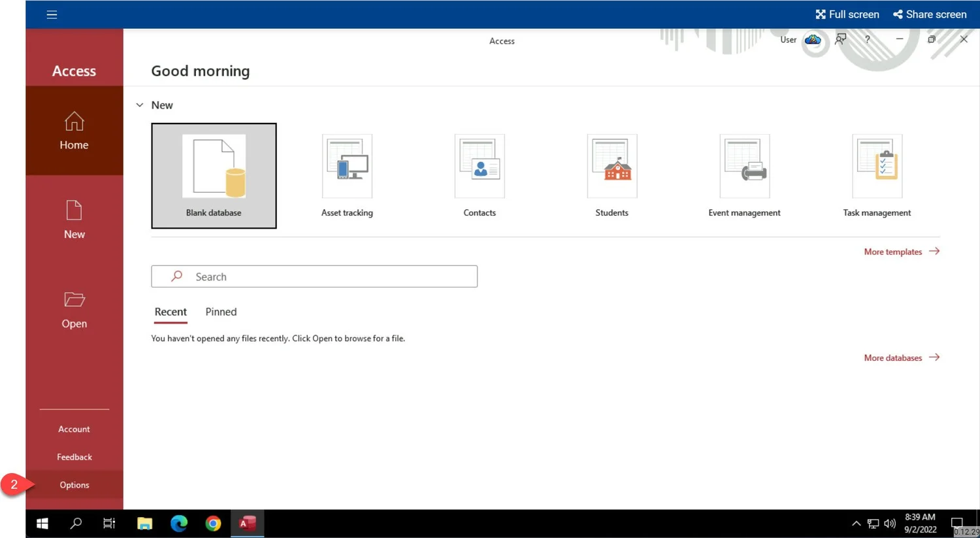The image size is (980, 538).
Task: Open the Event management template
Action: click(744, 166)
